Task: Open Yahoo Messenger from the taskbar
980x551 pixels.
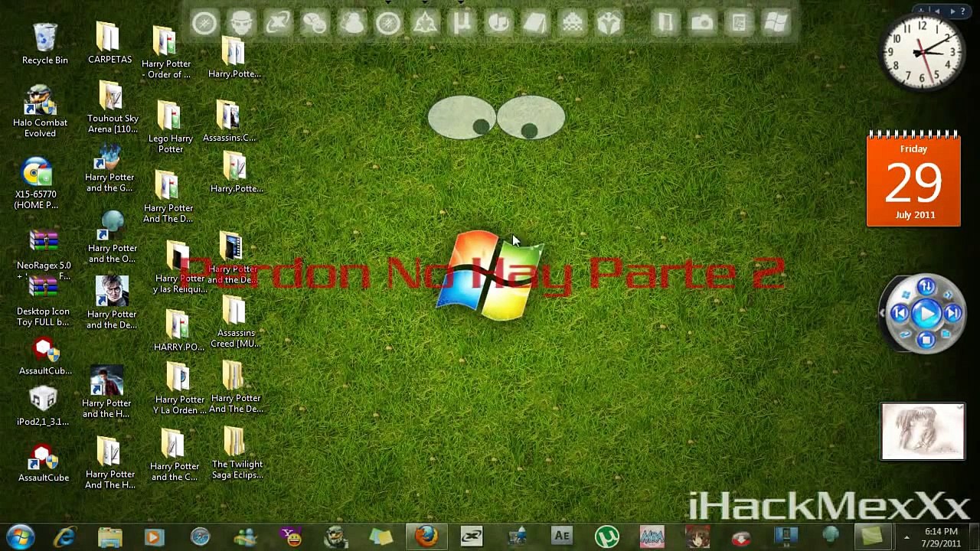Action: click(290, 537)
